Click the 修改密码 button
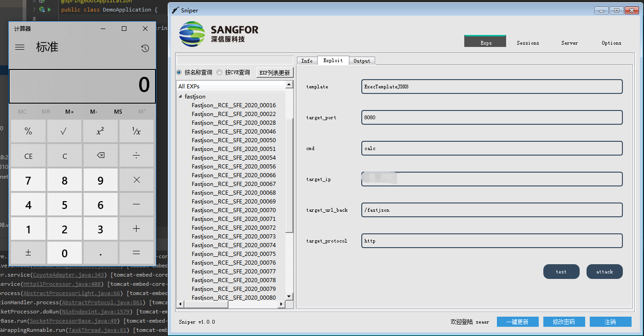The height and width of the screenshot is (336, 644). click(564, 322)
